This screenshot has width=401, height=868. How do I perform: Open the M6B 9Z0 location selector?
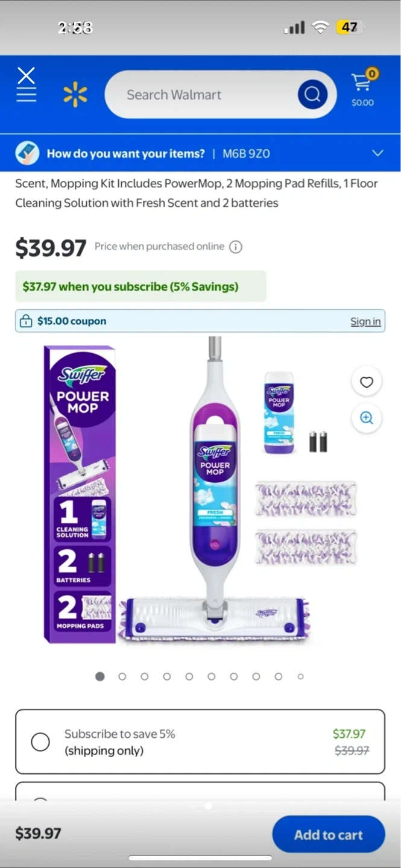click(246, 154)
